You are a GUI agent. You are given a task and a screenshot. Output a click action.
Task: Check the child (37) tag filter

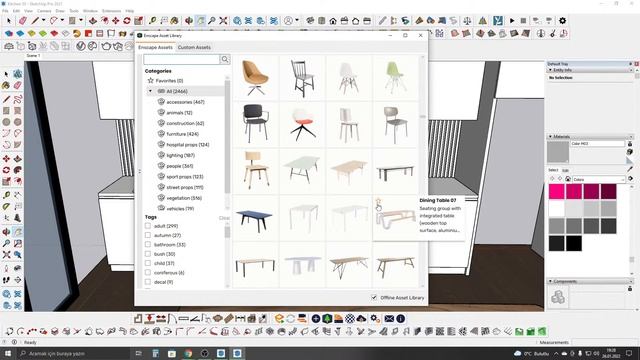pos(148,263)
